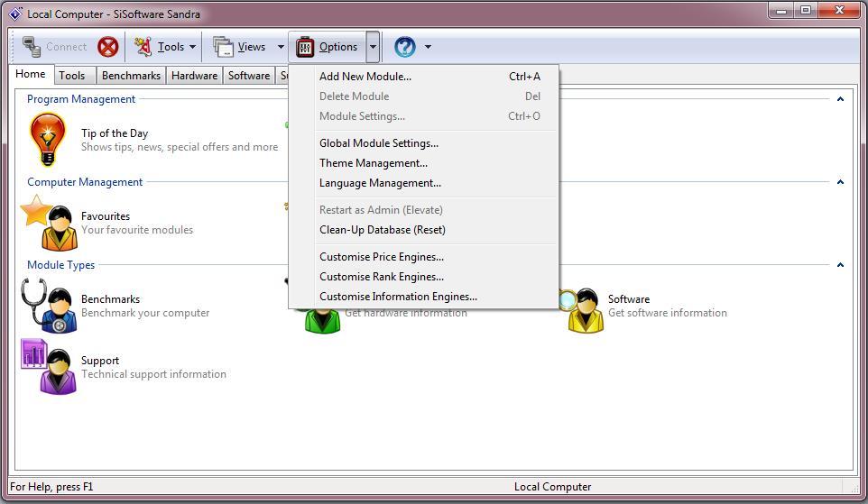This screenshot has height=504, width=868.
Task: Expand the Tools dropdown arrow
Action: [193, 47]
